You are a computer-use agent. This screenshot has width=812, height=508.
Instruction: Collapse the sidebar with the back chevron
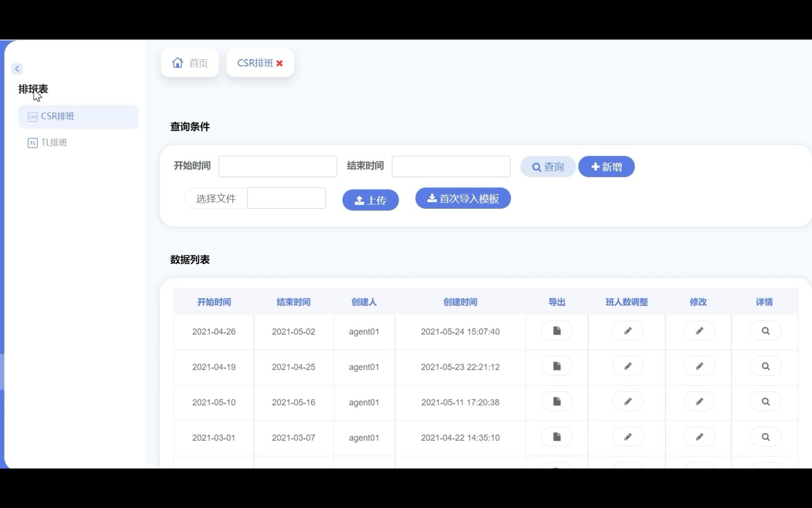coord(17,69)
